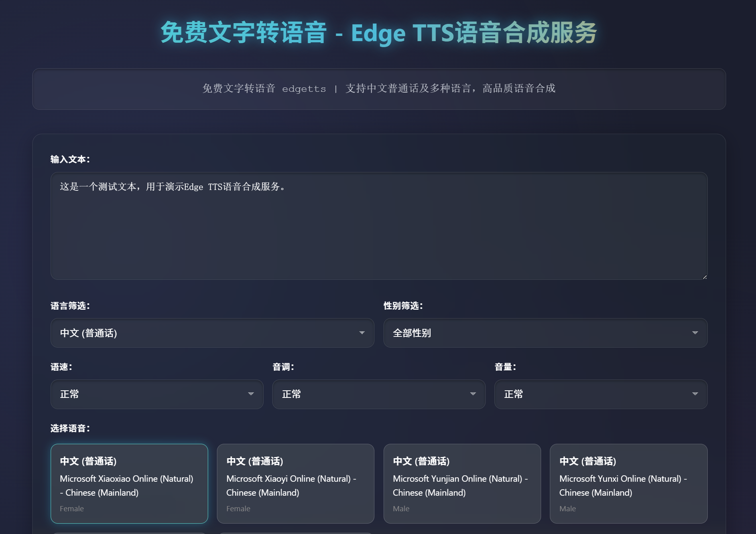Image resolution: width=756 pixels, height=534 pixels.
Task: Click the chevron icon beside 正常 speech rate
Action: click(x=251, y=394)
